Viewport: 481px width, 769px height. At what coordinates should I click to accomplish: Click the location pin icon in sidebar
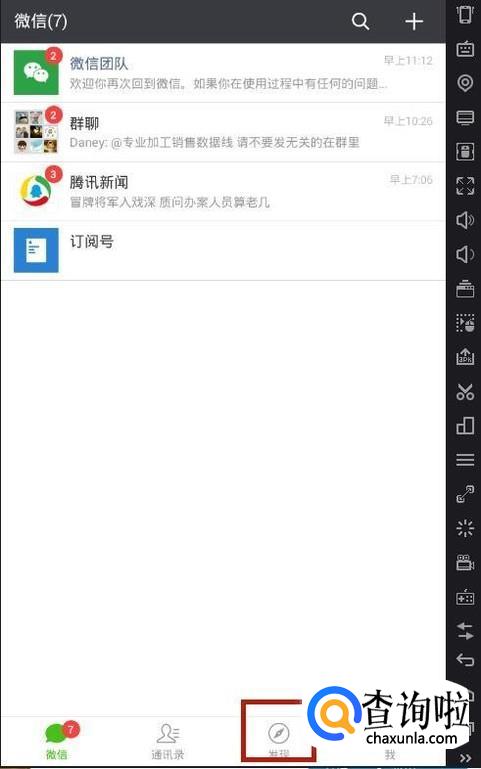pyautogui.click(x=465, y=83)
